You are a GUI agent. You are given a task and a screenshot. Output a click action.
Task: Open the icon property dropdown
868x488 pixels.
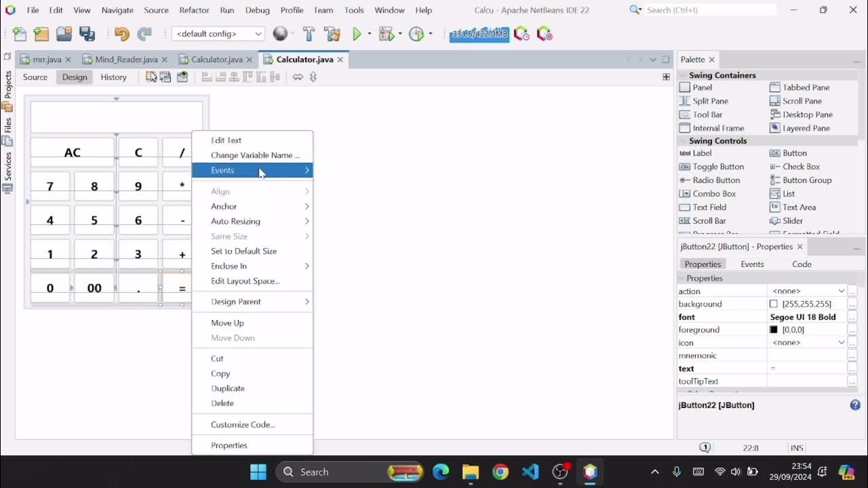coord(842,342)
